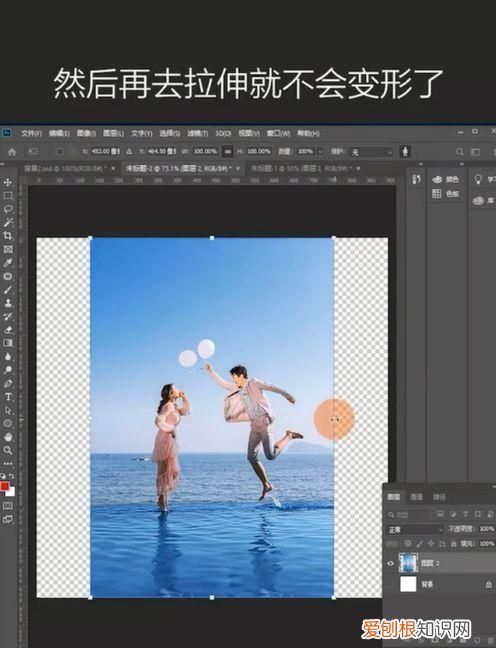Select the Crop tool
This screenshot has height=648, width=496.
[x=8, y=236]
